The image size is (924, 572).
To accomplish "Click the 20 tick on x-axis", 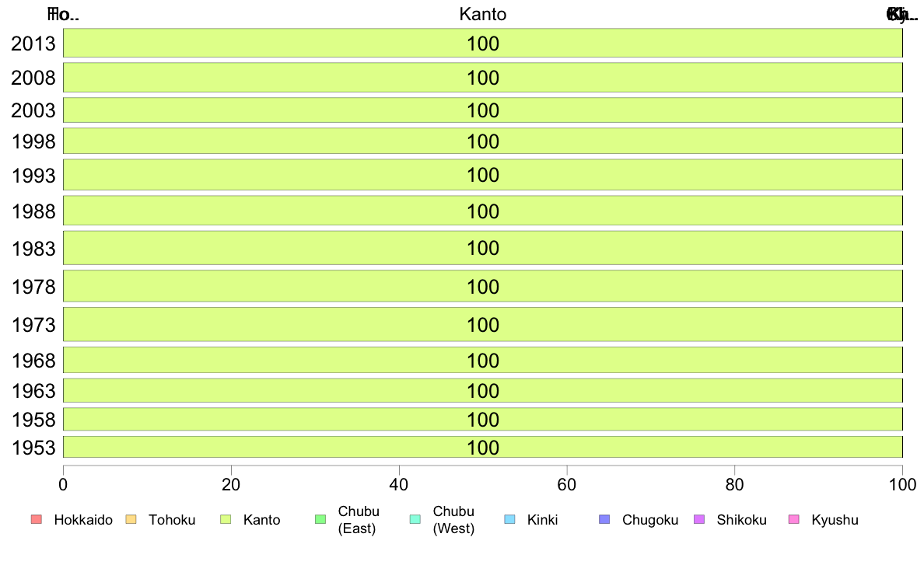I will pos(231,485).
